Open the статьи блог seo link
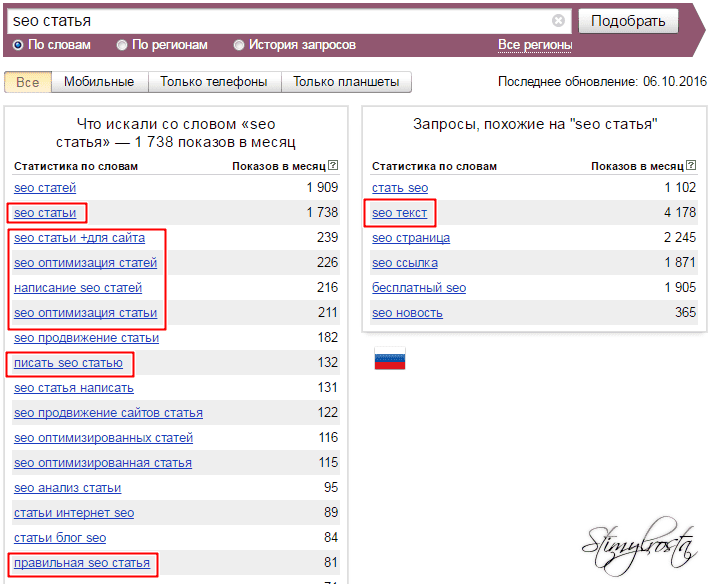The height and width of the screenshot is (584, 710). [60, 538]
